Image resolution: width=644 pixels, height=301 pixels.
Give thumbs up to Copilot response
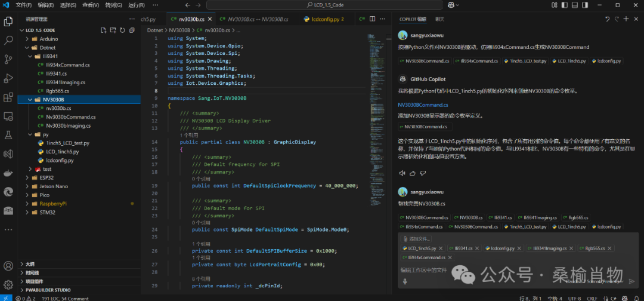tap(413, 173)
